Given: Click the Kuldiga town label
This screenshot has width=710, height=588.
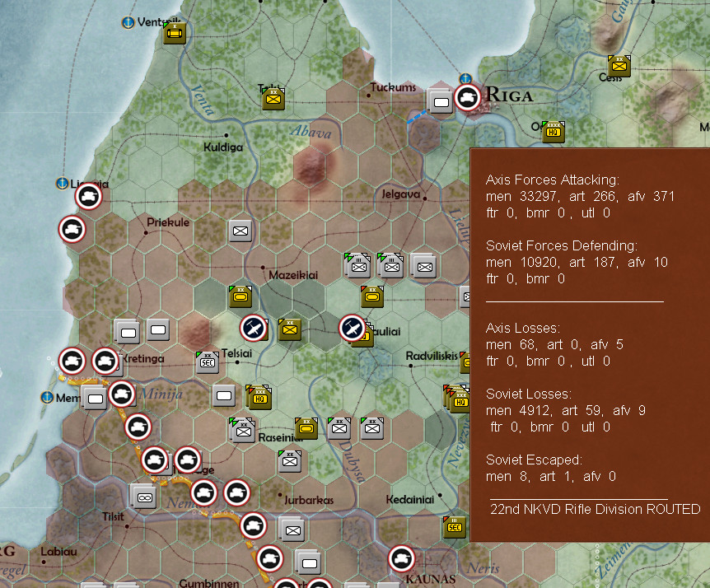Looking at the screenshot, I should pyautogui.click(x=222, y=147).
